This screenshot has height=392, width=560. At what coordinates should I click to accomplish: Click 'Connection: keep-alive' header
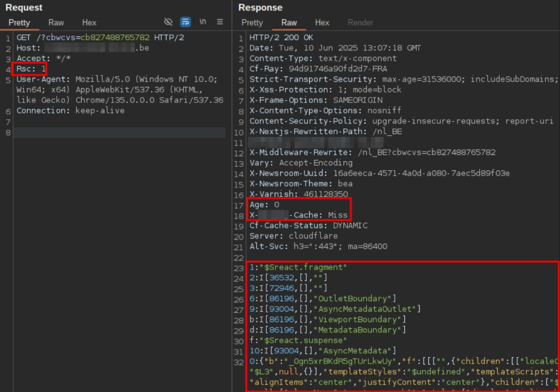pos(70,111)
